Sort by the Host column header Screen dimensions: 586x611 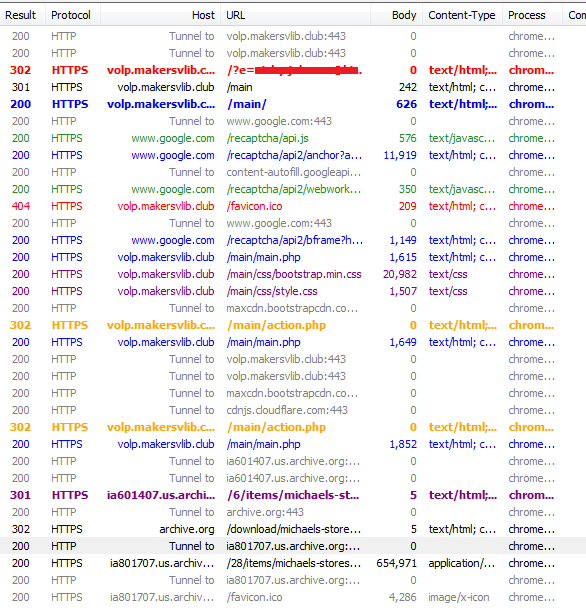[x=161, y=15]
